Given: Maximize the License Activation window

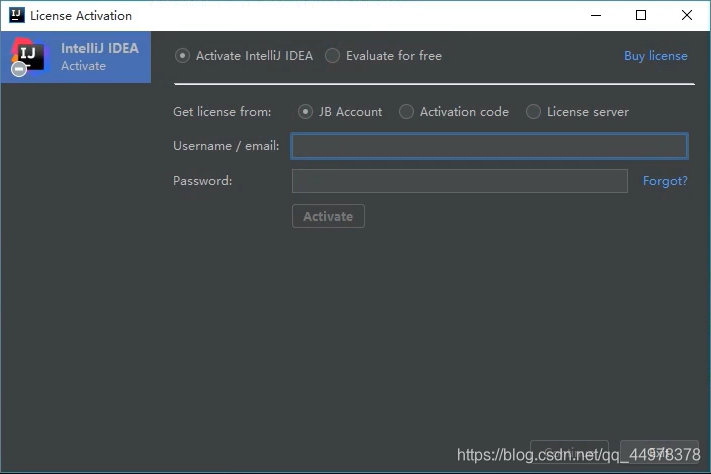Looking at the screenshot, I should coord(641,15).
